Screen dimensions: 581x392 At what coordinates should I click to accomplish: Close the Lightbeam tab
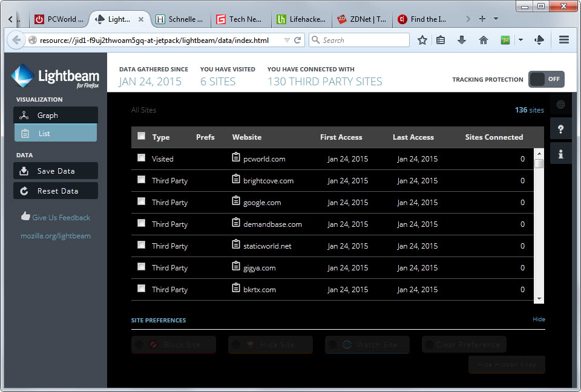pyautogui.click(x=141, y=19)
